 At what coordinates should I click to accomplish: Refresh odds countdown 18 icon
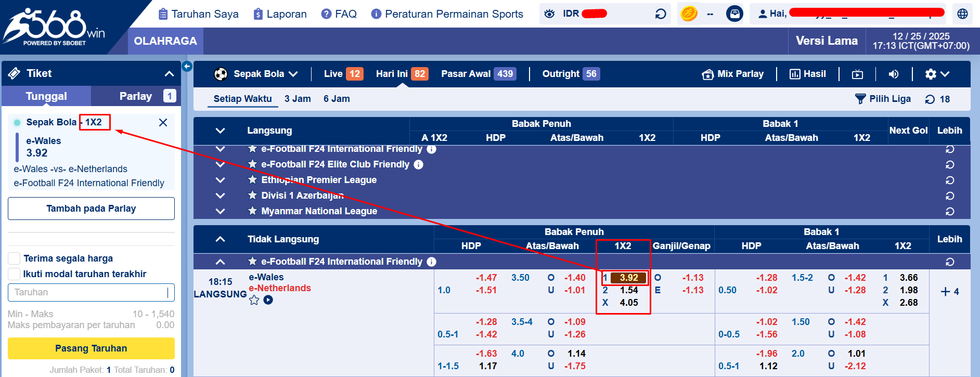(x=930, y=99)
